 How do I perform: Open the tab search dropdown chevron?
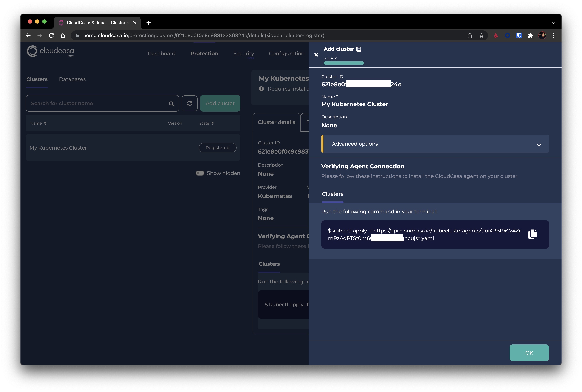[x=553, y=23]
